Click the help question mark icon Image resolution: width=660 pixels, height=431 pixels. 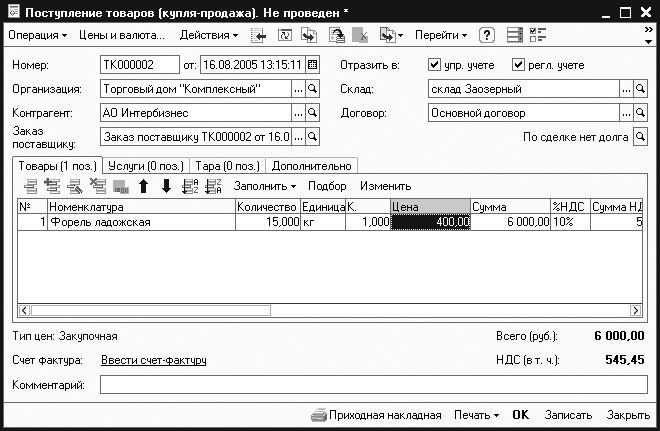[487, 35]
